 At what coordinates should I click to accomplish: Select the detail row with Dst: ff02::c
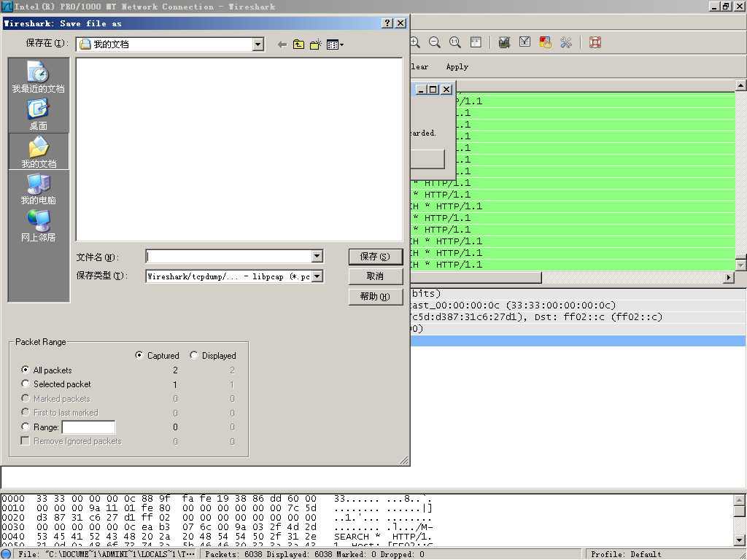[x=578, y=317]
